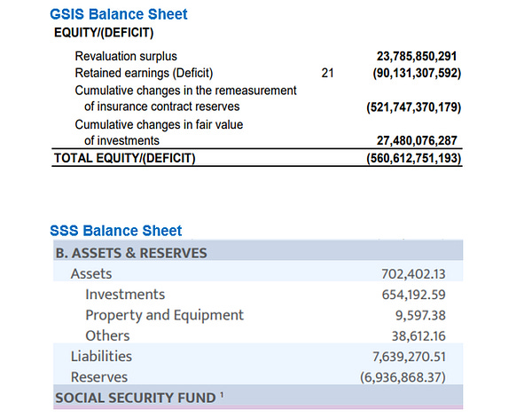Select the B. ASSETS & RESERVES header
The width and height of the screenshot is (532, 418).
pos(131,253)
